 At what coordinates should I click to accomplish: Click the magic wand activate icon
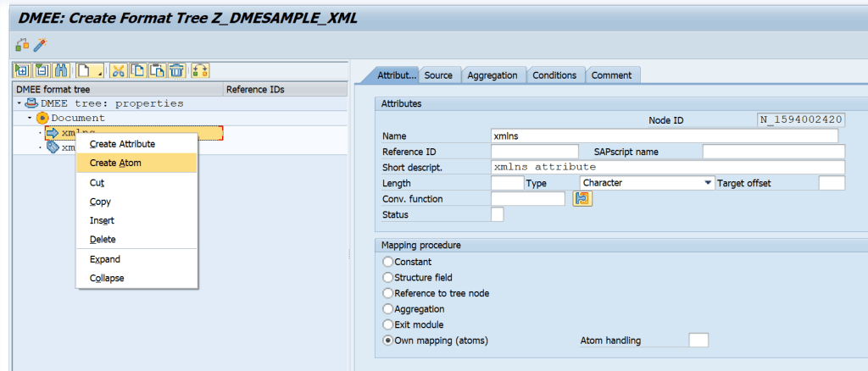coord(40,44)
